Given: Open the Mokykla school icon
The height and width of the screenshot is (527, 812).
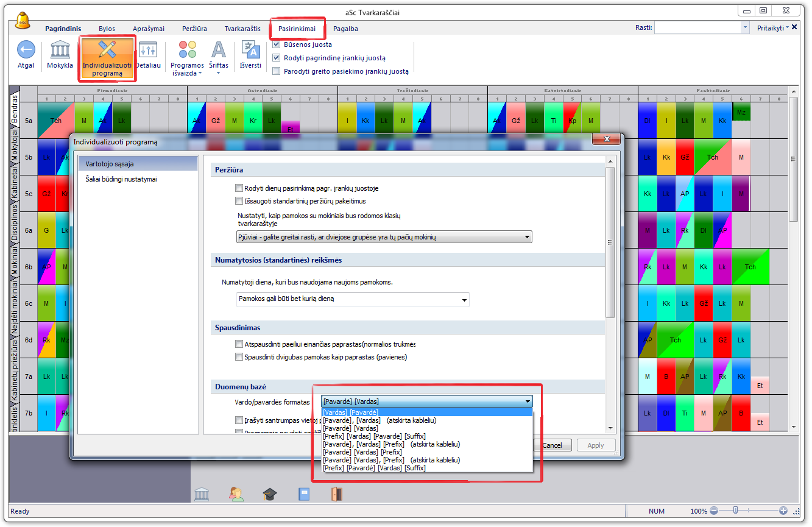Looking at the screenshot, I should click(x=60, y=50).
